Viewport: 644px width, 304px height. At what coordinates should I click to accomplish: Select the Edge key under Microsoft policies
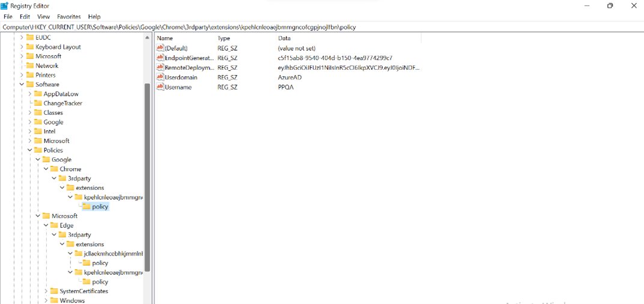(66, 225)
